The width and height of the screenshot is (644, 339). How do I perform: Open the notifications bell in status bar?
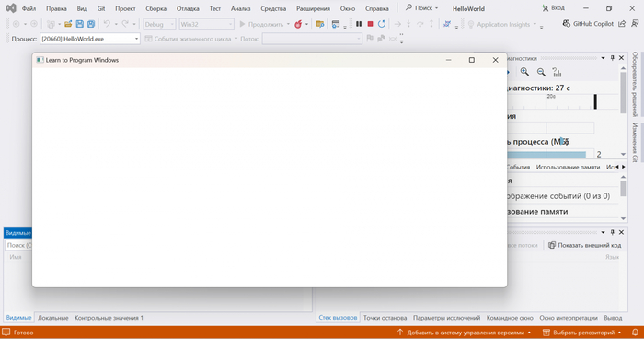[x=635, y=333]
